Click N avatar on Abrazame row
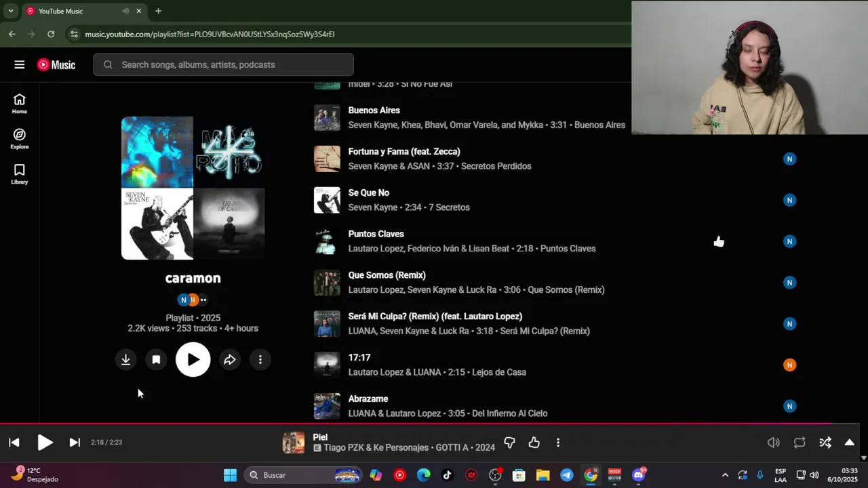The image size is (868, 488). point(789,406)
